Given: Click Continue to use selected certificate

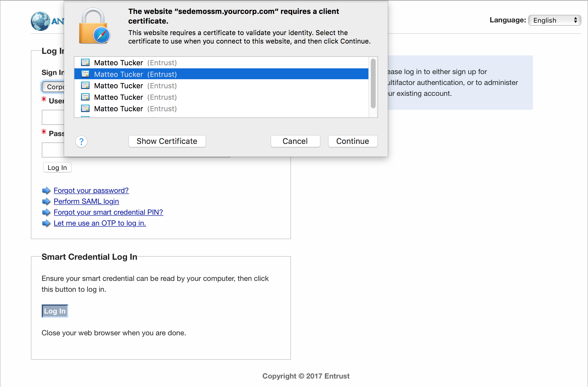Looking at the screenshot, I should pos(353,141).
